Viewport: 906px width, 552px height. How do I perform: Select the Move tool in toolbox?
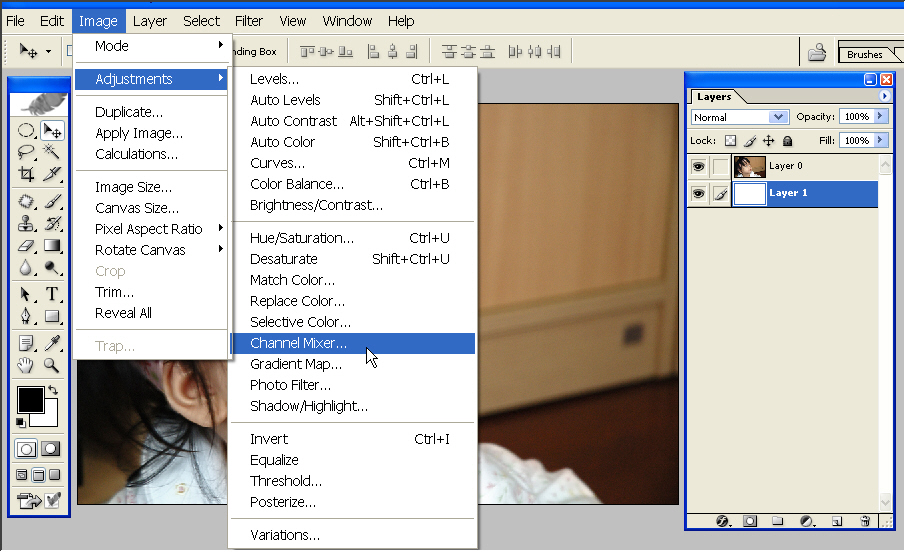pyautogui.click(x=53, y=131)
